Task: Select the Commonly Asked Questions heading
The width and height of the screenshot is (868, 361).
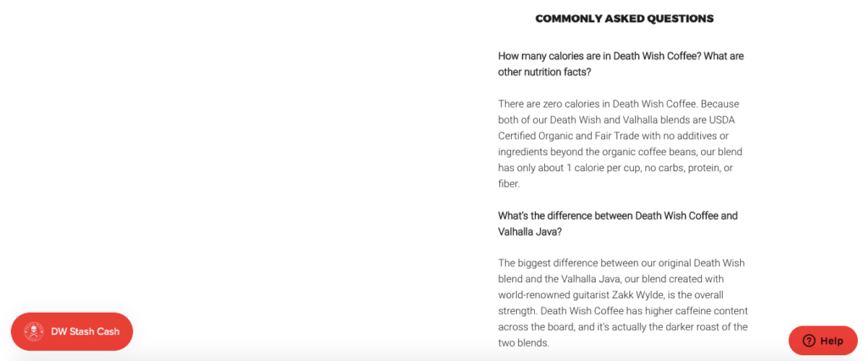Action: click(625, 19)
